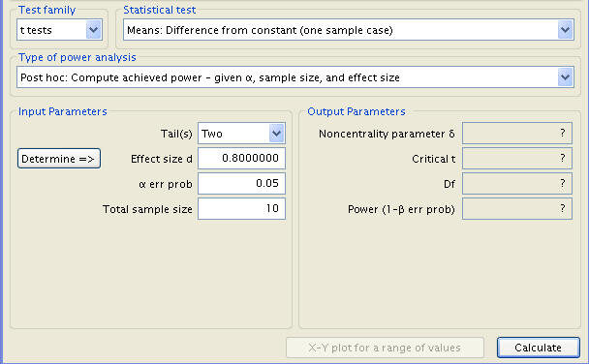The image size is (589, 364).
Task: Click the Critical t label
Action: (433, 159)
